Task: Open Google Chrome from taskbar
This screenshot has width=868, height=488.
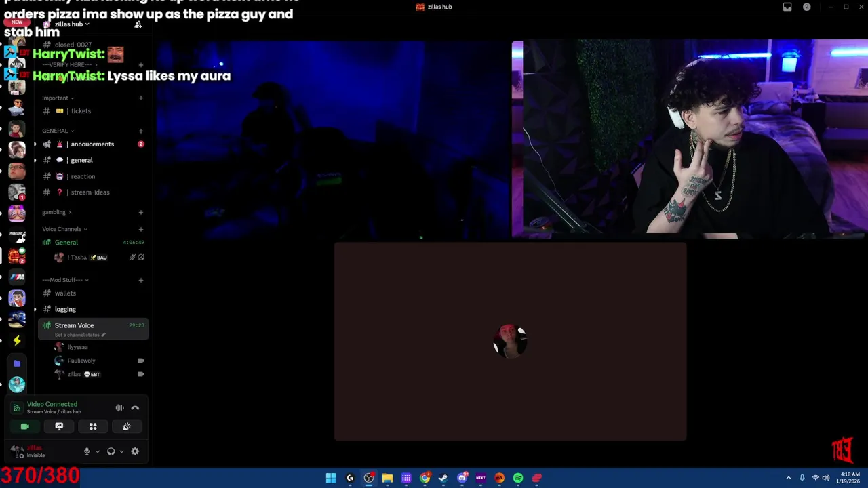Action: coord(425,478)
